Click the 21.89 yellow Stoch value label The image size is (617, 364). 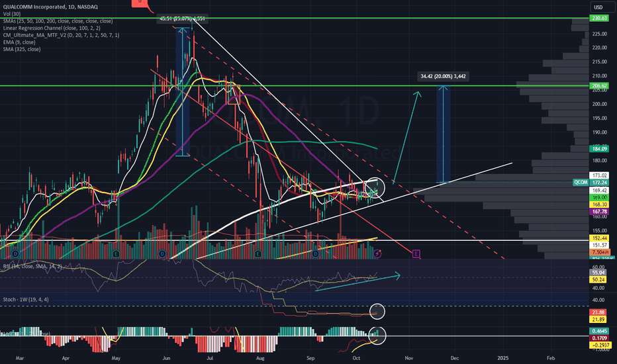pos(598,320)
